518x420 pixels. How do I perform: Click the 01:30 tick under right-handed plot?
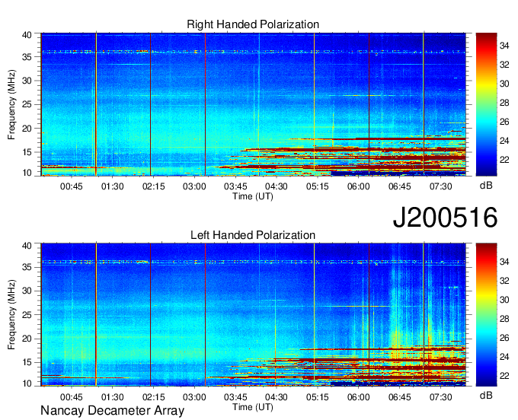point(112,186)
